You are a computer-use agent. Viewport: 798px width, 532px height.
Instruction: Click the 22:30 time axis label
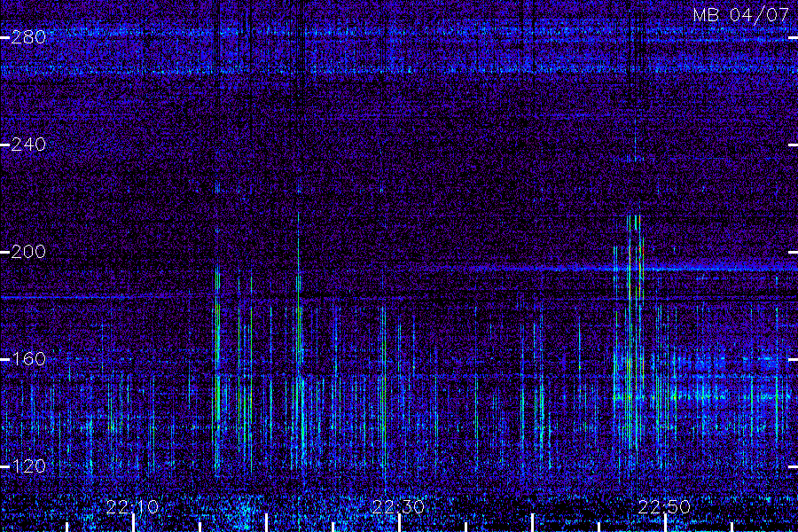coord(398,507)
